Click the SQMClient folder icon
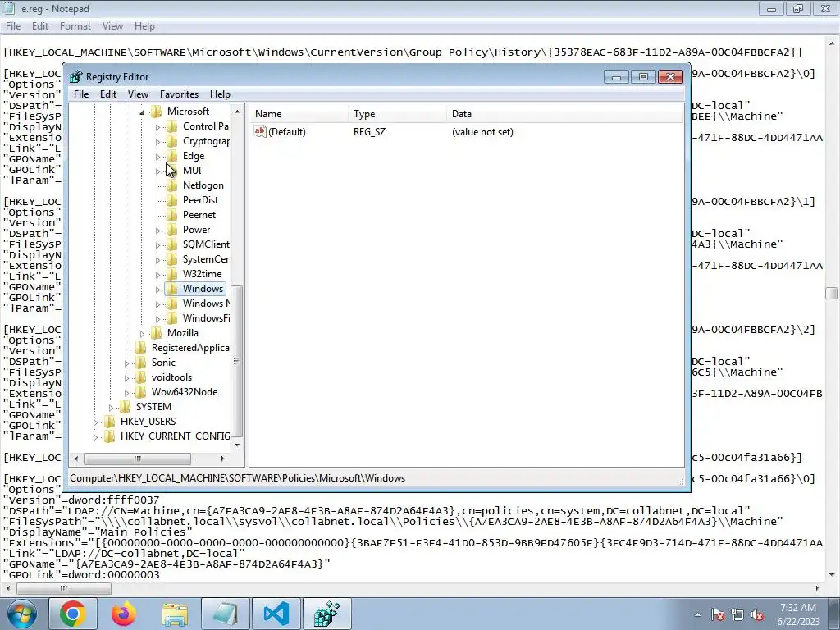This screenshot has height=630, width=840. point(172,244)
